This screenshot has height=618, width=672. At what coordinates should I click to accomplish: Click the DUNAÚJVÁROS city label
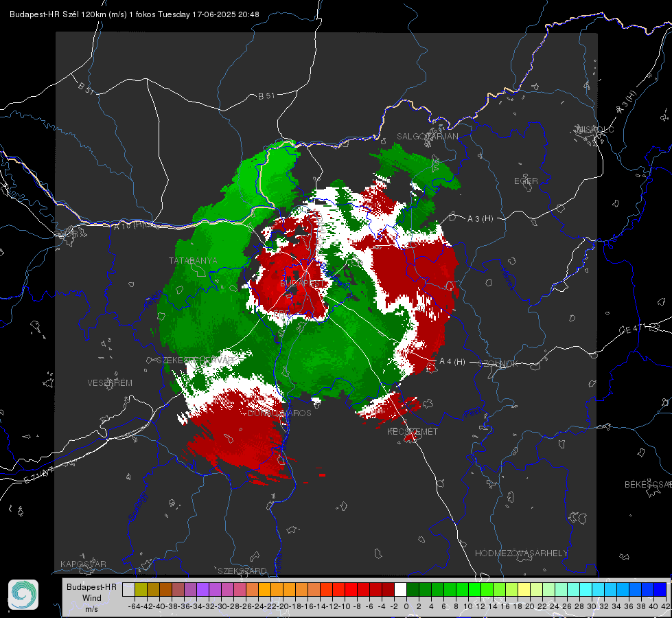(x=279, y=413)
